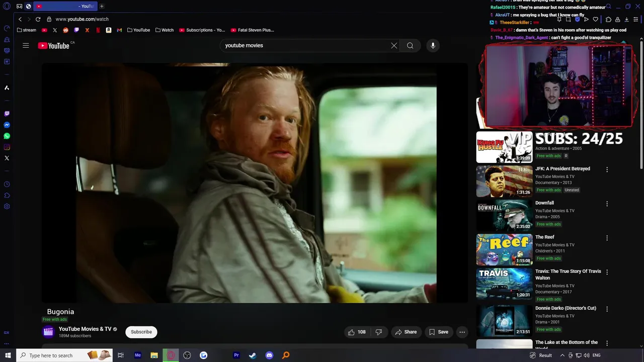Image resolution: width=644 pixels, height=362 pixels.
Task: Open Opera Easy Setup sliders
Action: click(x=636, y=19)
